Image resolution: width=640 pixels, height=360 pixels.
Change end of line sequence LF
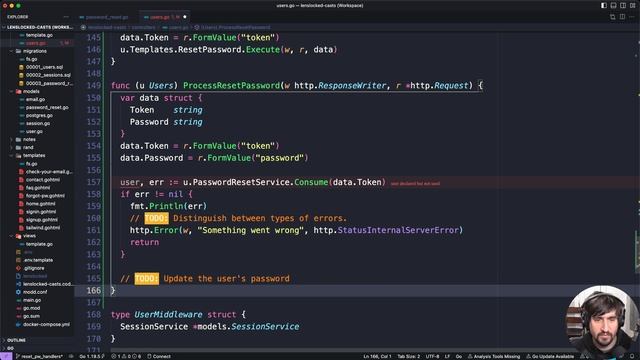[x=447, y=356]
